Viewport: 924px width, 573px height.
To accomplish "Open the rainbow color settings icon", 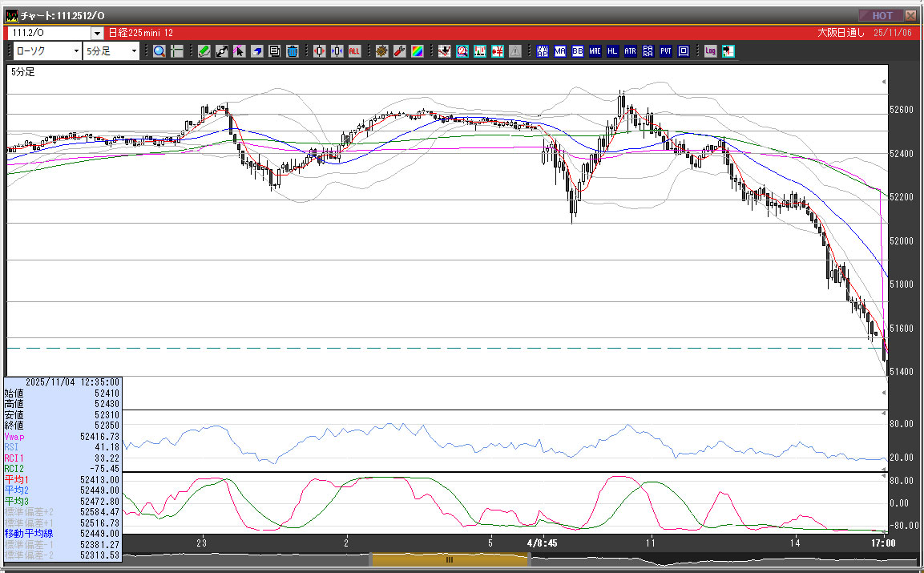I will (x=417, y=51).
